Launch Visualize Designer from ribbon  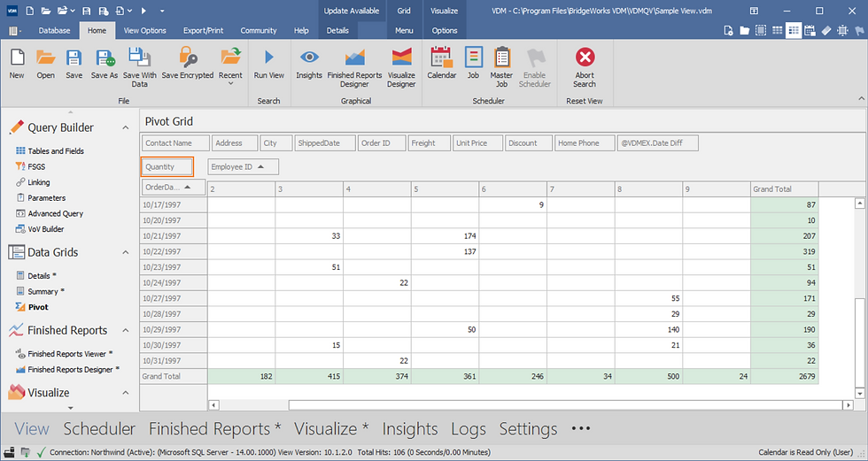[401, 67]
